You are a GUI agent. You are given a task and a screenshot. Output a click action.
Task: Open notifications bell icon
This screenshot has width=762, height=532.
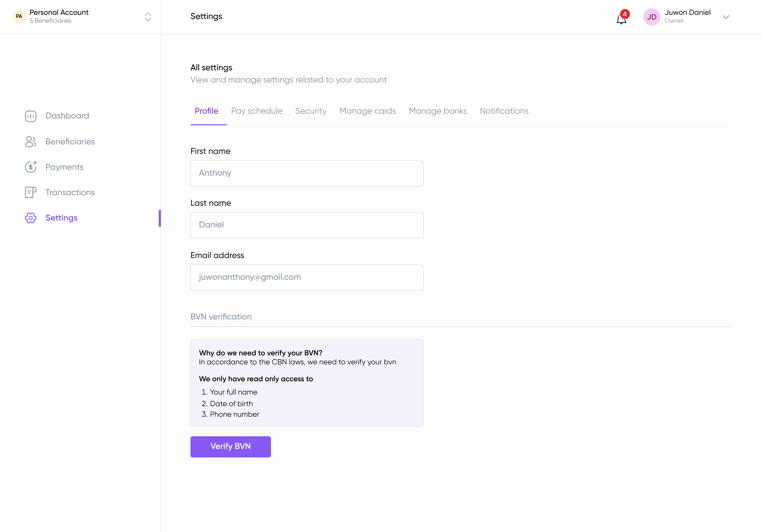click(x=621, y=19)
